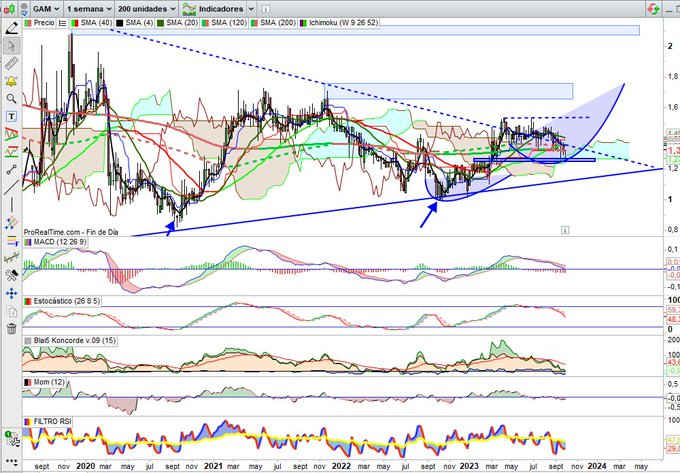
Task: Open SMA (40) indicator settings
Action: click(96, 23)
